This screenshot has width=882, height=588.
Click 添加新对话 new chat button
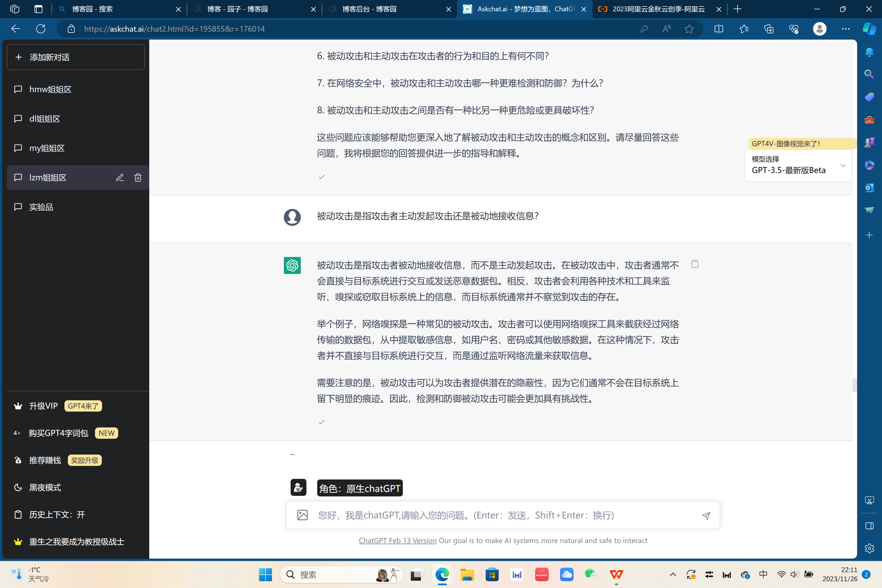coord(76,57)
